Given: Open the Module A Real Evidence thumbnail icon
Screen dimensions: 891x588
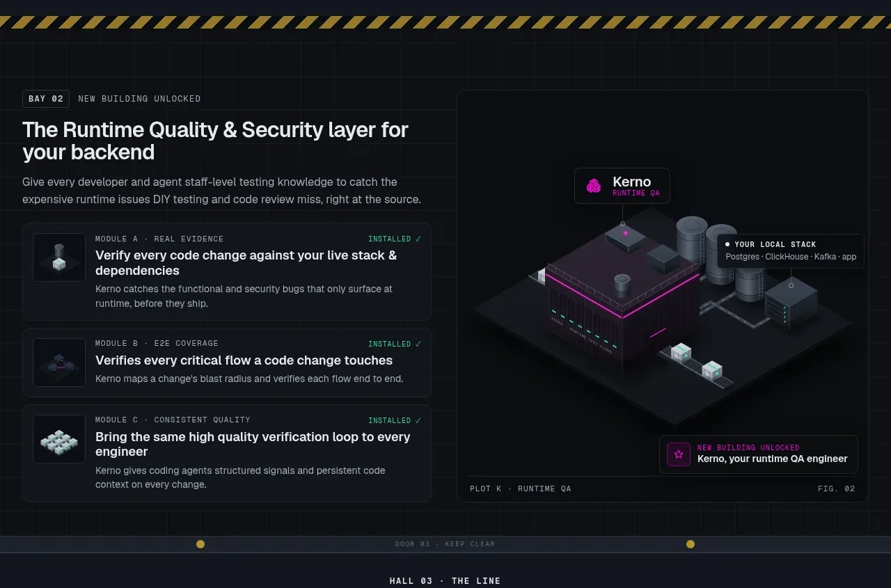Looking at the screenshot, I should (59, 257).
